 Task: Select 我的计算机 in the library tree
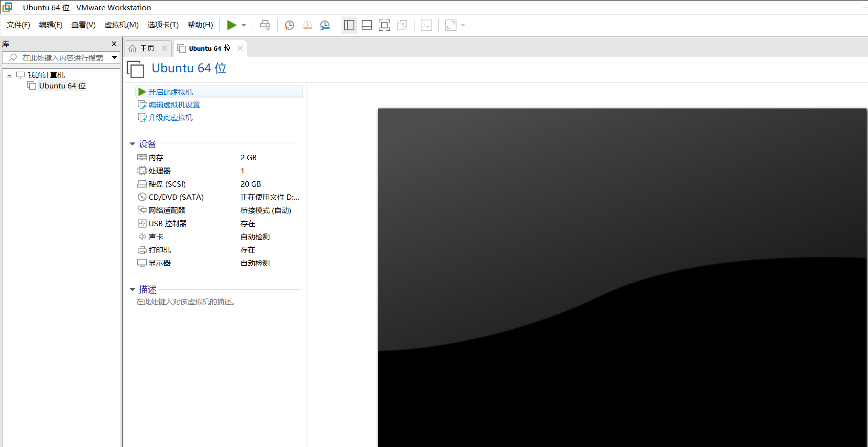pyautogui.click(x=46, y=75)
